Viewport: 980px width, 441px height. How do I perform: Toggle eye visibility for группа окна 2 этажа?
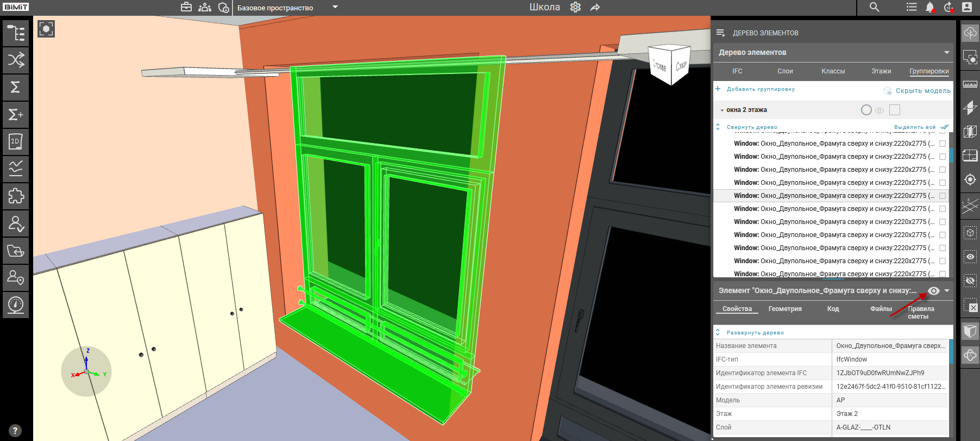point(880,110)
